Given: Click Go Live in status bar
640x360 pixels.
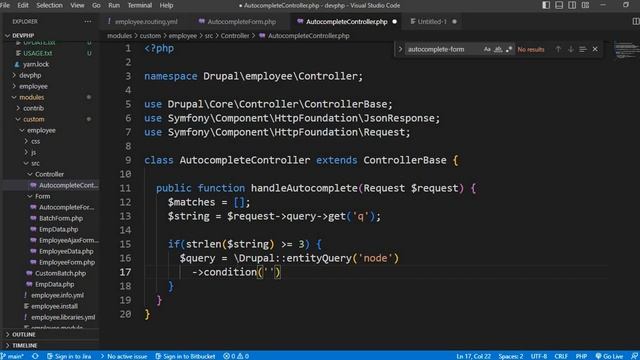Looking at the screenshot, I should 609,356.
